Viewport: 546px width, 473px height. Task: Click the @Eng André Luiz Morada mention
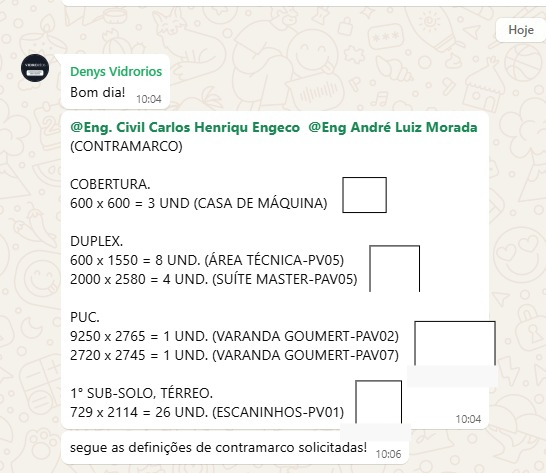coord(392,127)
